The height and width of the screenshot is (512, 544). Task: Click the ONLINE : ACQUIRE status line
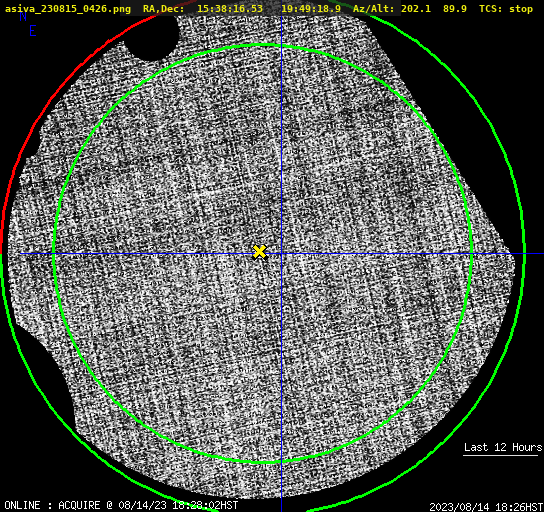tap(121, 505)
